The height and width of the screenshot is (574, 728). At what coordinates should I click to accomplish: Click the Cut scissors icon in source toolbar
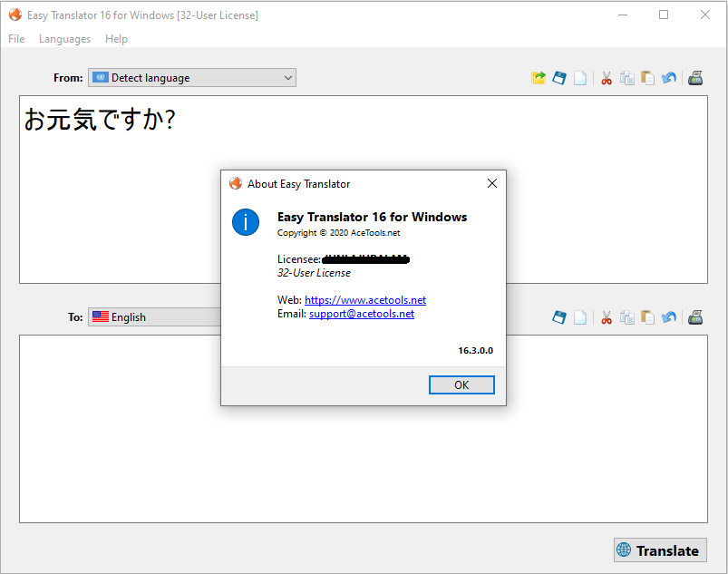pos(607,78)
